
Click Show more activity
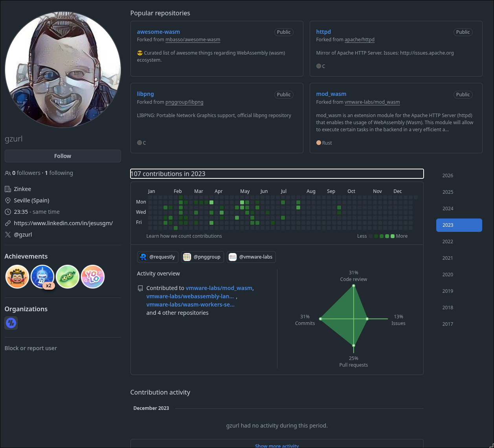[x=277, y=446]
